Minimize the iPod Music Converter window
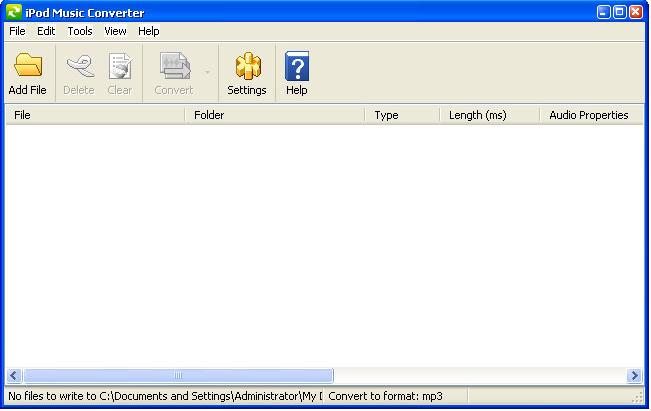The width and height of the screenshot is (651, 411). 603,12
